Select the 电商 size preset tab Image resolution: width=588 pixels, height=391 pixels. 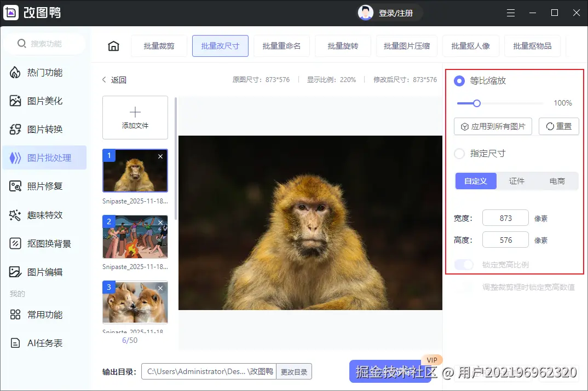[557, 181]
